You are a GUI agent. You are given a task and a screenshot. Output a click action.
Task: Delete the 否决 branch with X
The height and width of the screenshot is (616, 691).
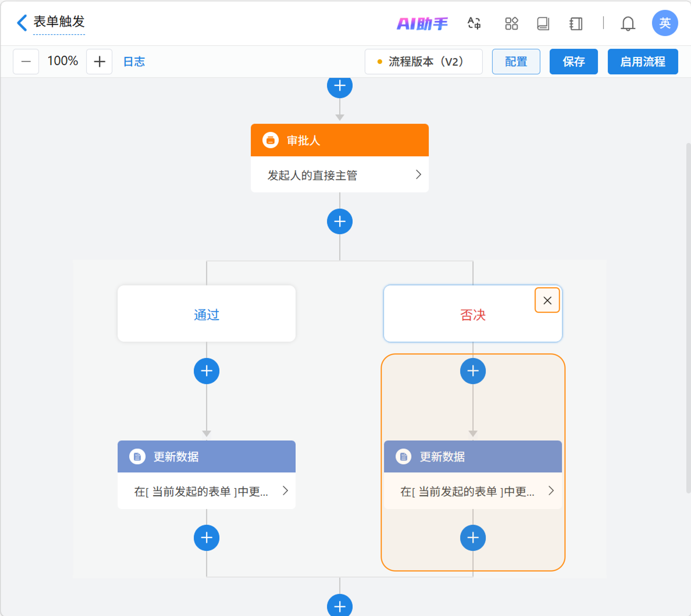point(547,300)
